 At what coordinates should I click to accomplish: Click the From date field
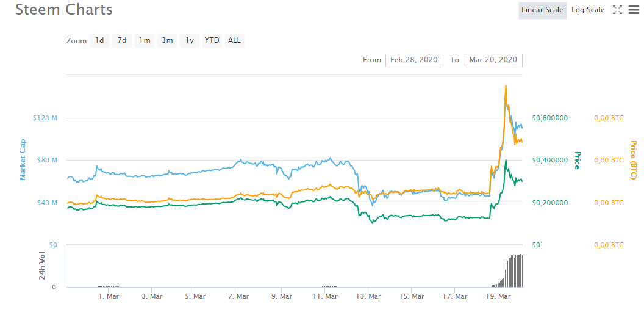tap(414, 60)
